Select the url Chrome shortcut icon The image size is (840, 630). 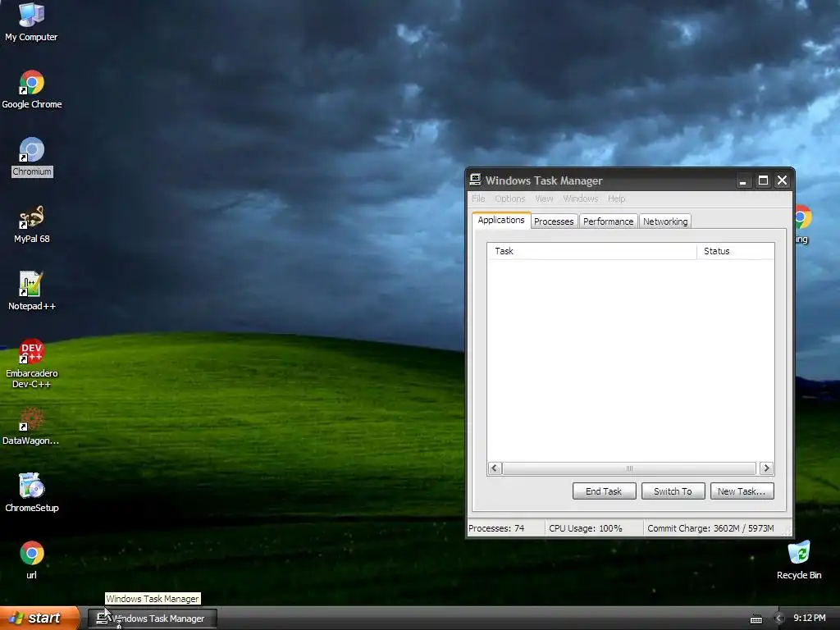[x=32, y=560]
